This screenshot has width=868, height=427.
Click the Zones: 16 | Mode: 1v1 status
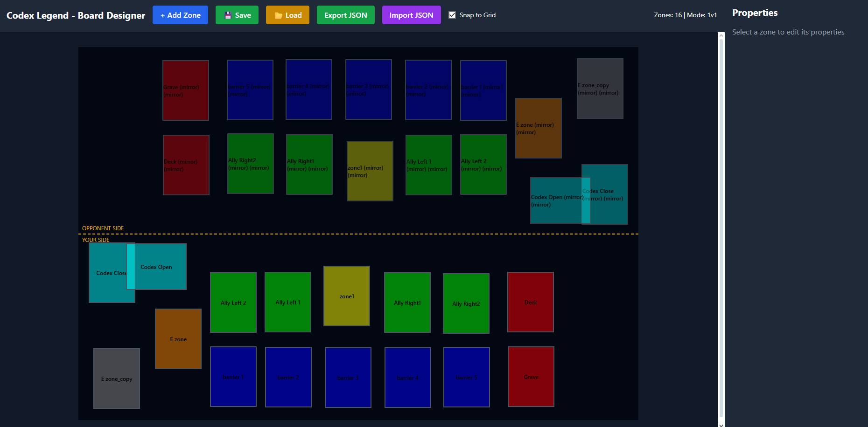[685, 15]
